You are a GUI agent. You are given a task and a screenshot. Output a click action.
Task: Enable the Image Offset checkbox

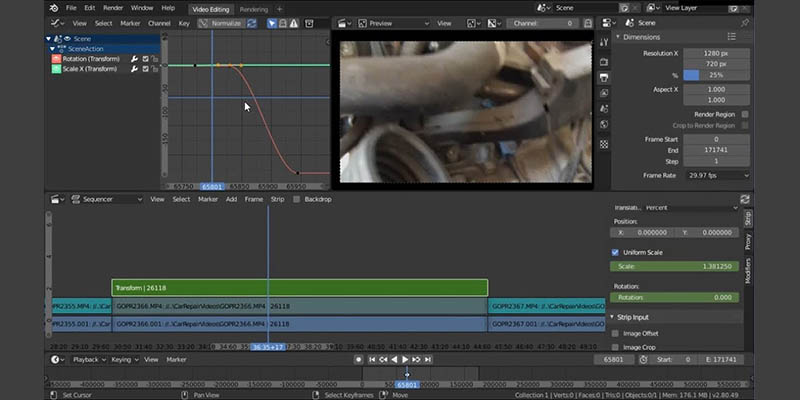pyautogui.click(x=615, y=334)
